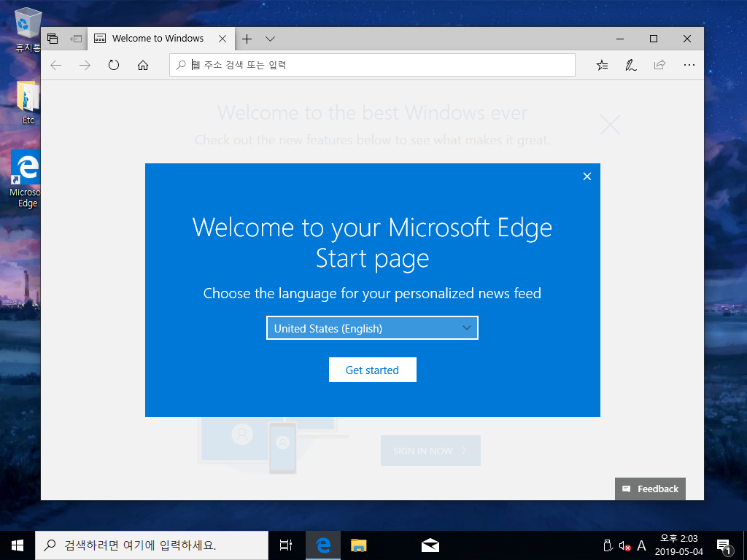Select the Recycle Bin desktop icon
Image resolution: width=747 pixels, height=560 pixels.
pos(28,29)
